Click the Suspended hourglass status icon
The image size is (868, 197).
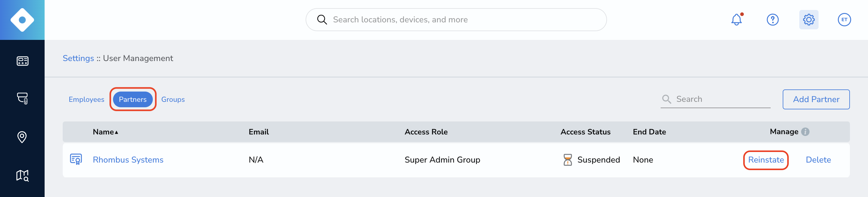(568, 160)
